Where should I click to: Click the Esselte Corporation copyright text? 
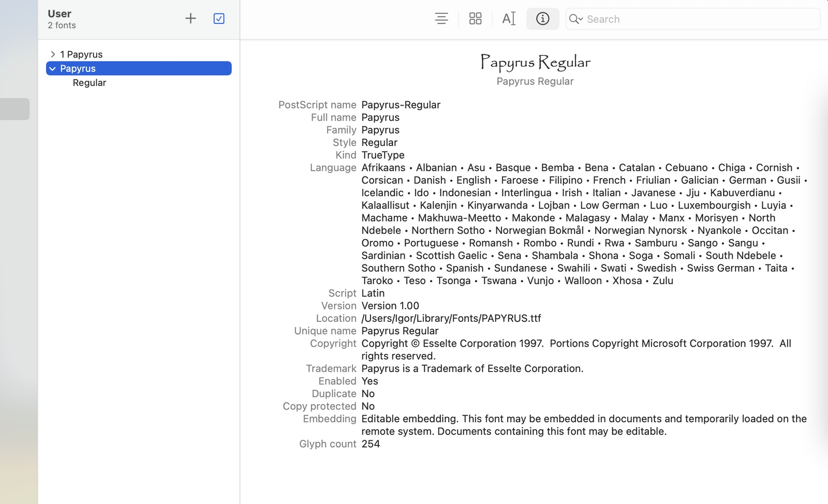[576, 349]
